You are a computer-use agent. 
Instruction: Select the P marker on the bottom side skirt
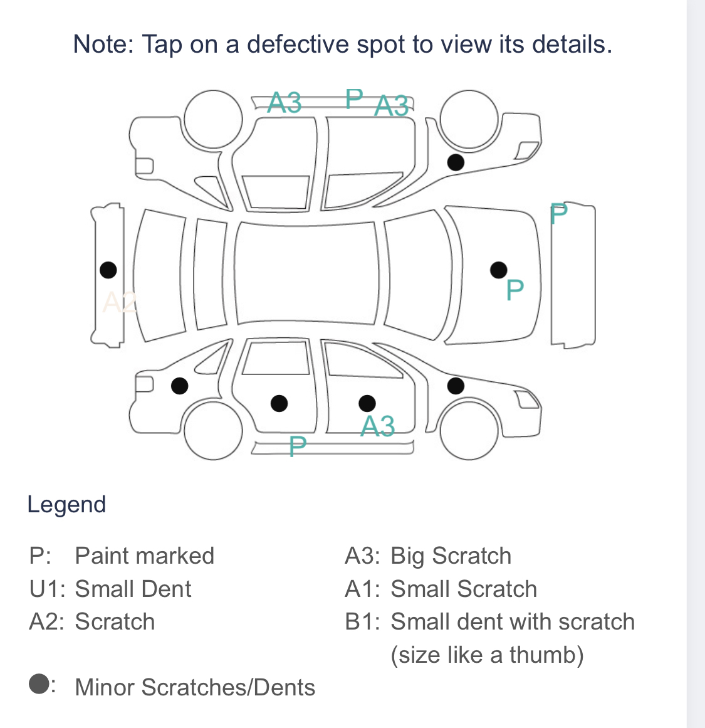[298, 446]
